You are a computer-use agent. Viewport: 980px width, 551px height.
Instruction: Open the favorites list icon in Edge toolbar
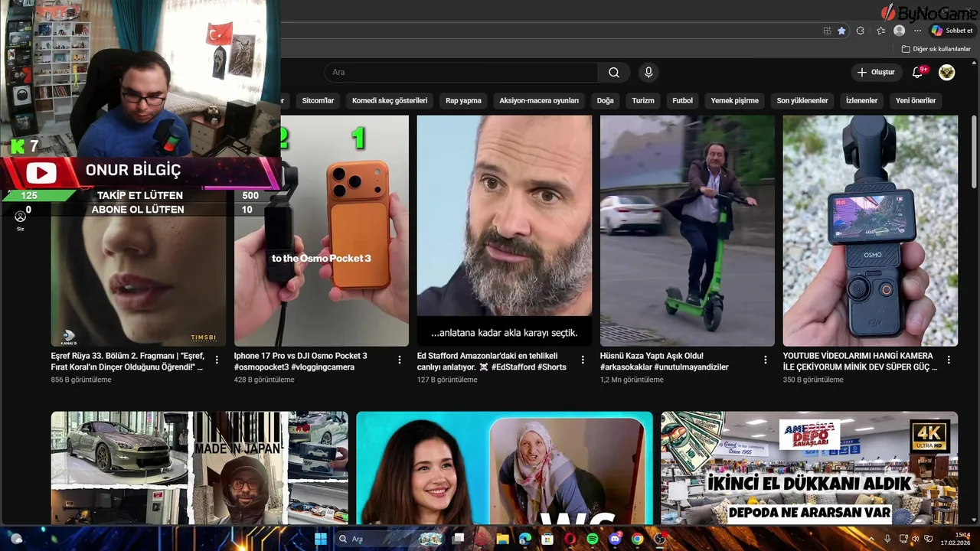click(x=880, y=31)
